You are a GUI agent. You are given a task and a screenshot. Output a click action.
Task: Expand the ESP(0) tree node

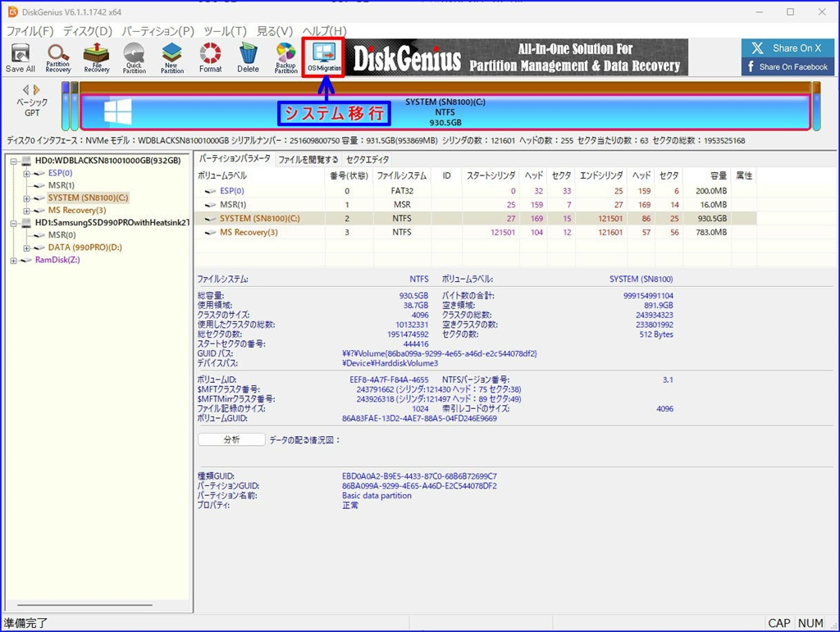coord(26,173)
